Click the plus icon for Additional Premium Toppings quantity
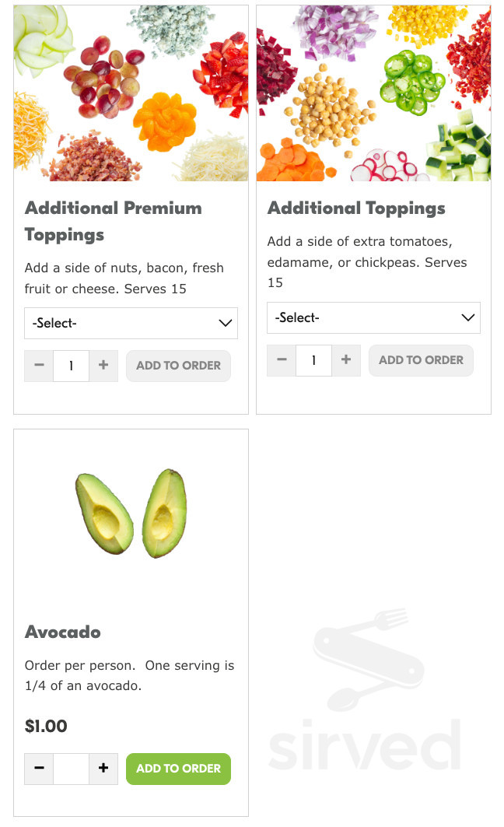 (103, 366)
